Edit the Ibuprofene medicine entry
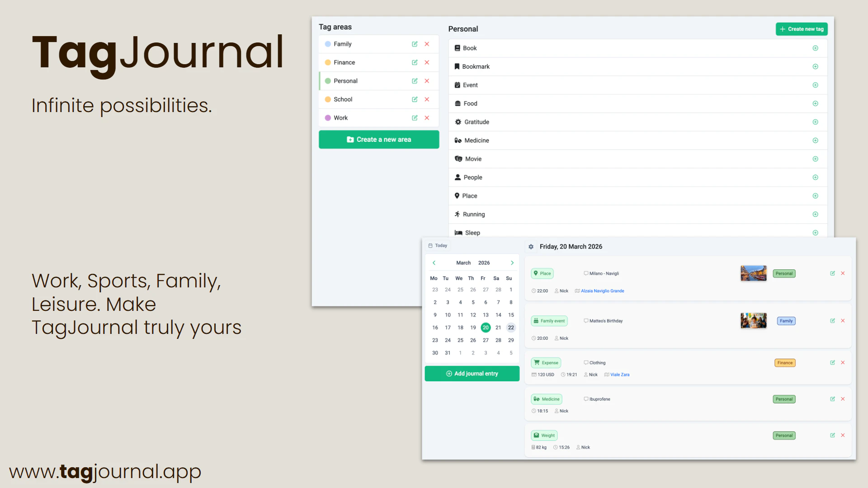The image size is (868, 488). point(832,399)
